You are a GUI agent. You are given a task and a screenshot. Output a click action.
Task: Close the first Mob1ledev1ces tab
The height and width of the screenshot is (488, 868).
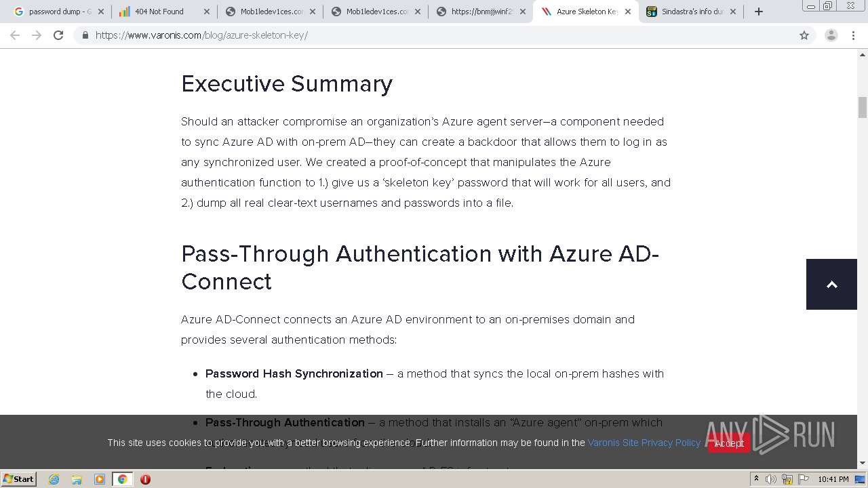tap(312, 12)
